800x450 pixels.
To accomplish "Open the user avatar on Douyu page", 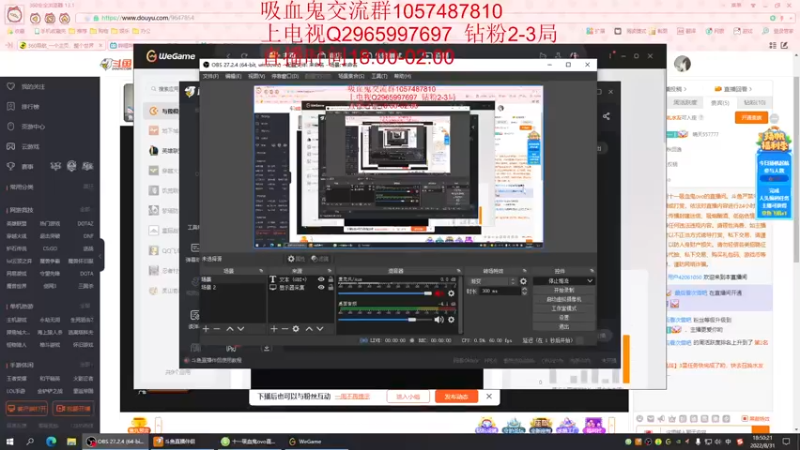I will pos(682,64).
